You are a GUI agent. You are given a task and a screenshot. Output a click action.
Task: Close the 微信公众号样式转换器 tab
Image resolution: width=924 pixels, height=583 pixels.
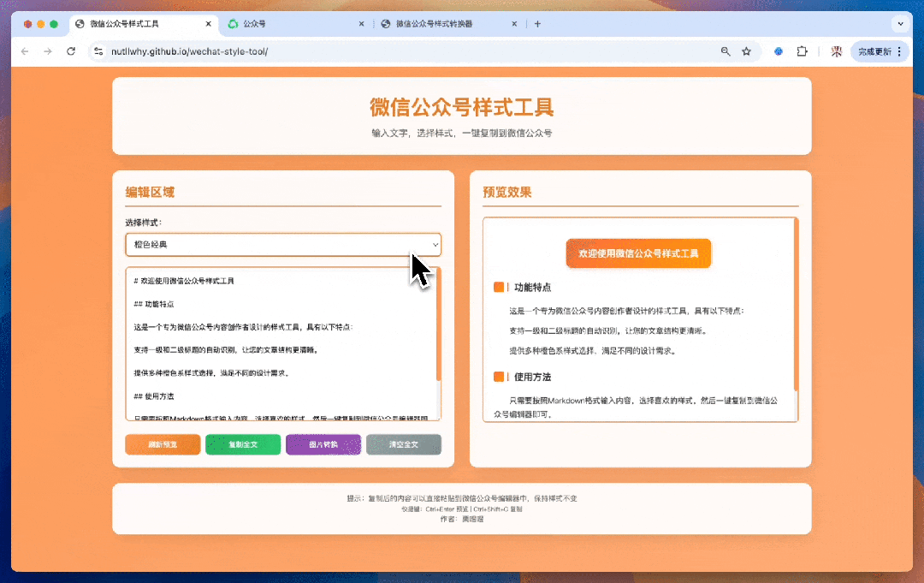[x=514, y=24]
